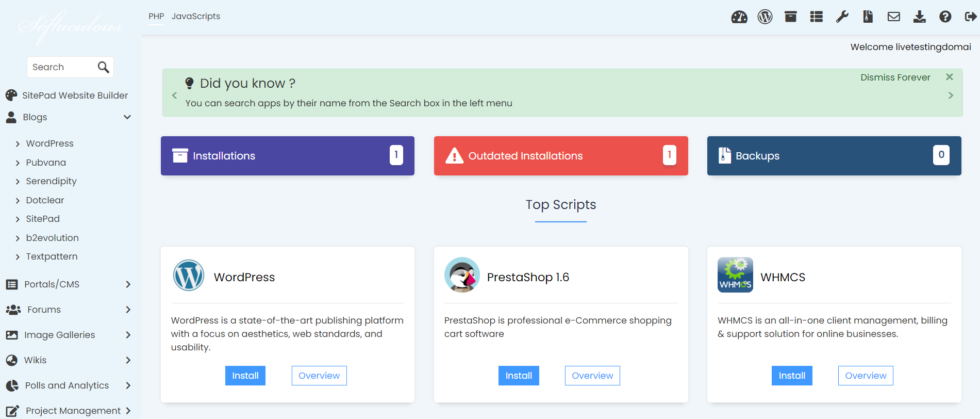Screen dimensions: 980x419
Task: Click the Portals/CMS list icon
Action: [12, 284]
